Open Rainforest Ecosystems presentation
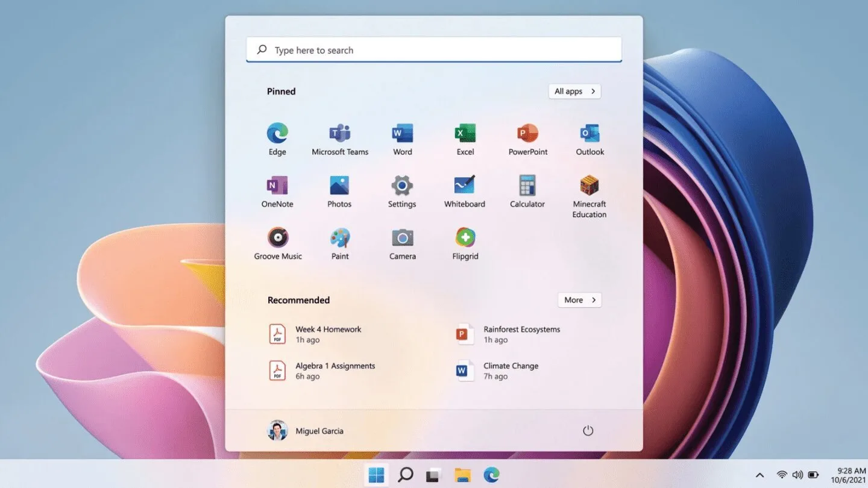The height and width of the screenshot is (488, 868). click(x=508, y=334)
